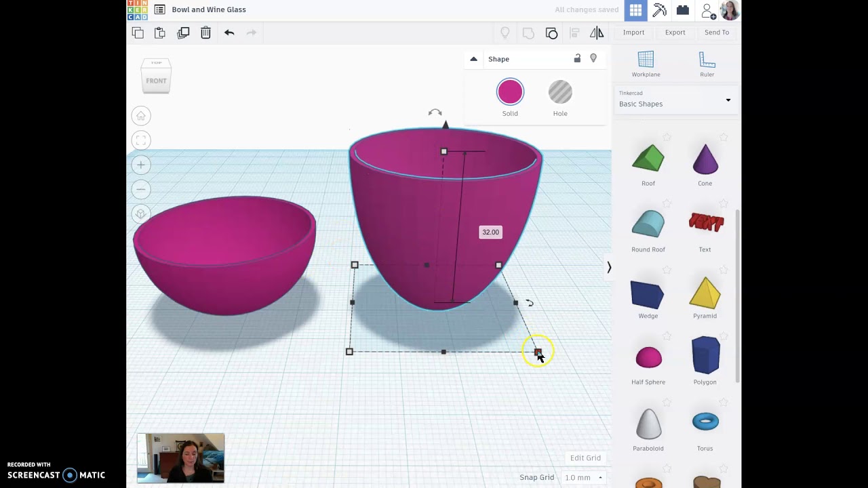868x488 pixels.
Task: Zoom in with the plus icon
Action: coord(141,165)
